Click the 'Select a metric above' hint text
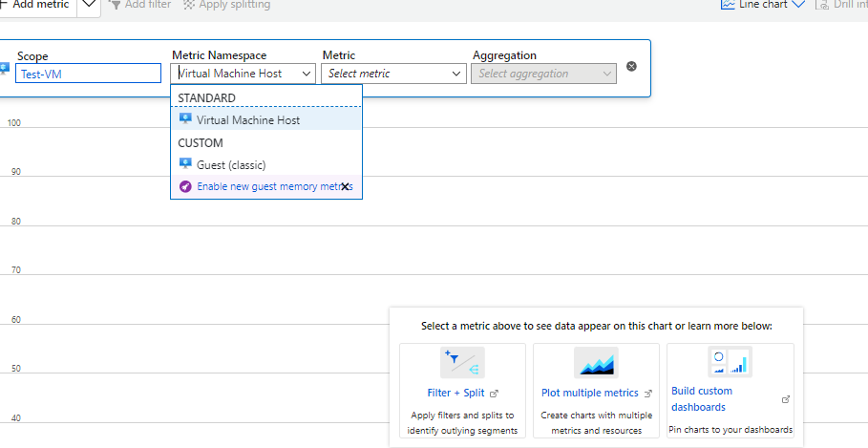868x448 pixels. [x=596, y=326]
